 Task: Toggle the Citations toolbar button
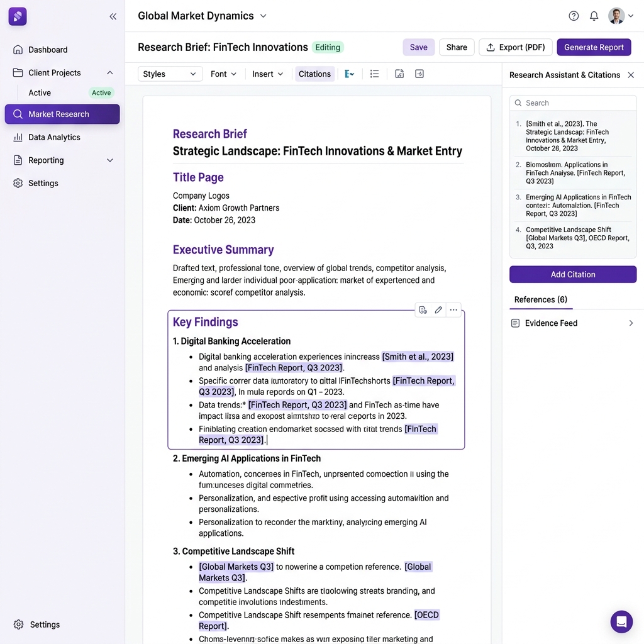pyautogui.click(x=314, y=74)
